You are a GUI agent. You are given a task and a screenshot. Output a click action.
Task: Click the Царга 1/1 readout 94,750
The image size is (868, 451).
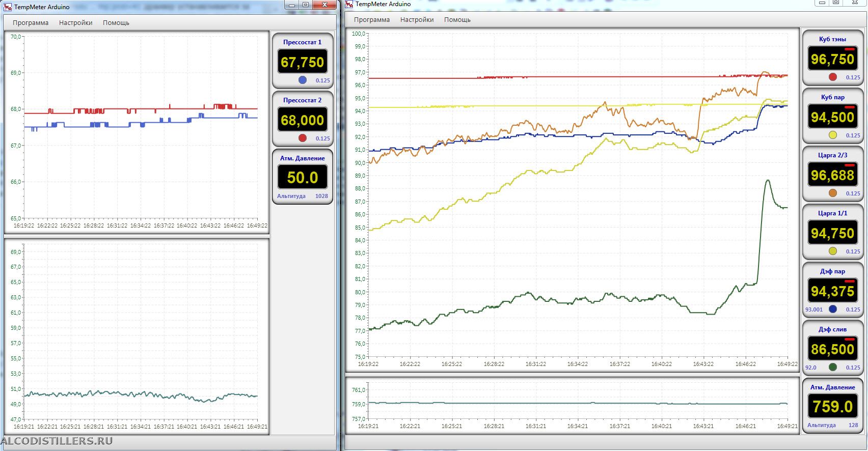pyautogui.click(x=833, y=233)
